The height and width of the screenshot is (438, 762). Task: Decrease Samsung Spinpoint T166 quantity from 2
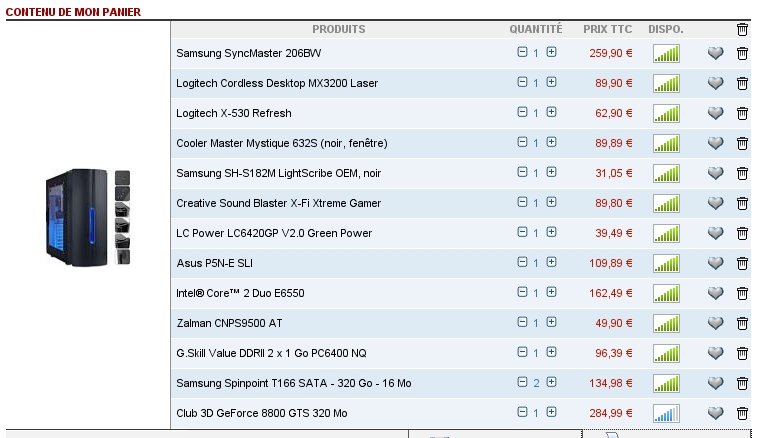click(x=522, y=382)
